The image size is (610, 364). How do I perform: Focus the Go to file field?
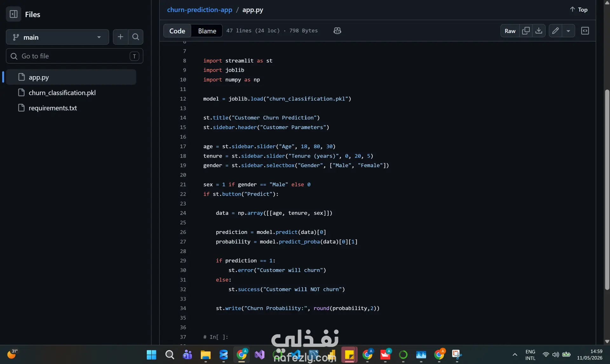point(75,56)
